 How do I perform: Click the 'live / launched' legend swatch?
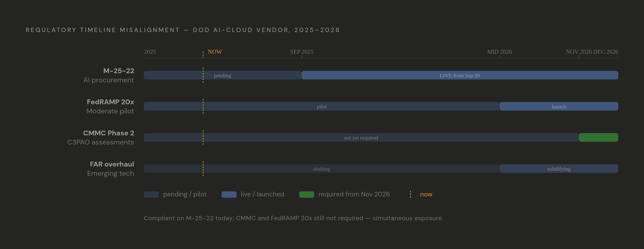[229, 194]
